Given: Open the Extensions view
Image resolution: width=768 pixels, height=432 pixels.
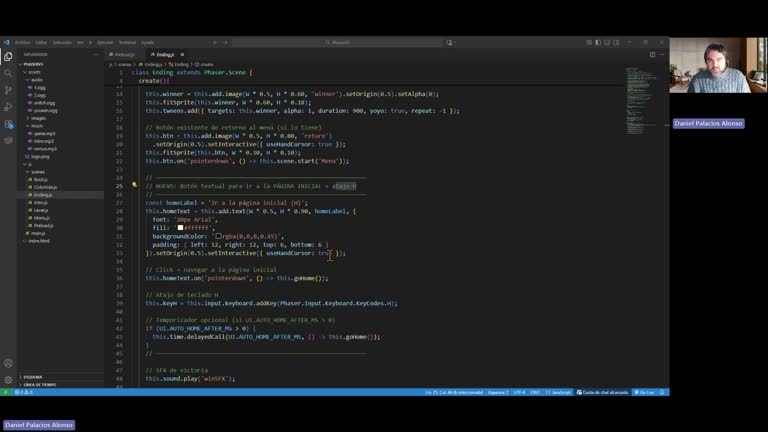Looking at the screenshot, I should tap(8, 124).
